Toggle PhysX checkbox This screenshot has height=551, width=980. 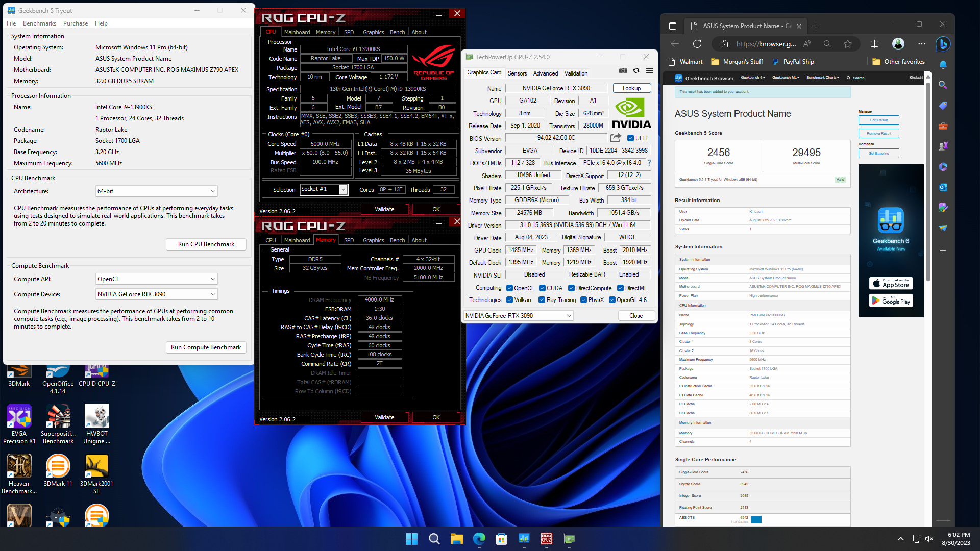pyautogui.click(x=583, y=300)
